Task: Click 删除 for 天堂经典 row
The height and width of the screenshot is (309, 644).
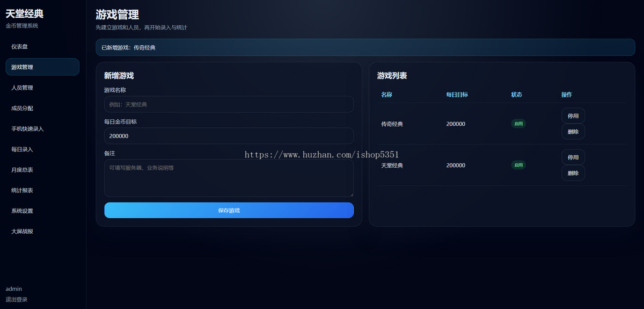Action: click(573, 173)
